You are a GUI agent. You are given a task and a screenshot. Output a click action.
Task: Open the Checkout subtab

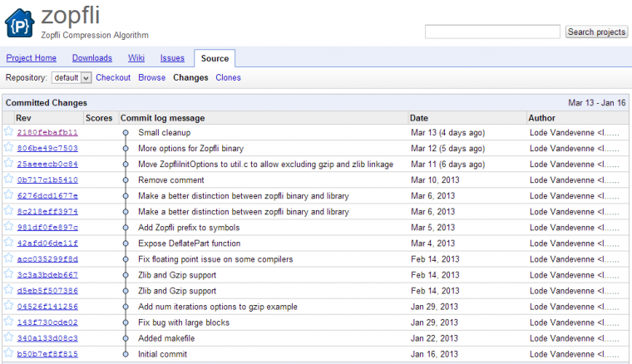click(x=113, y=77)
